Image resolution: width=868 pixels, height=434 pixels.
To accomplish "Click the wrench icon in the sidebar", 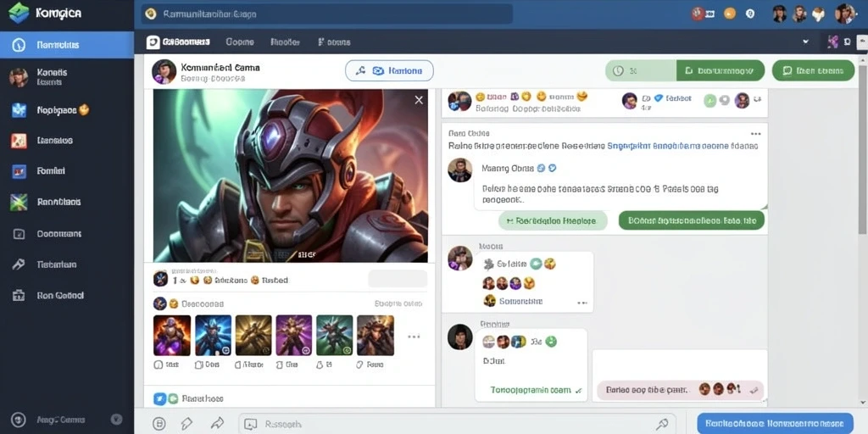I will (19, 264).
